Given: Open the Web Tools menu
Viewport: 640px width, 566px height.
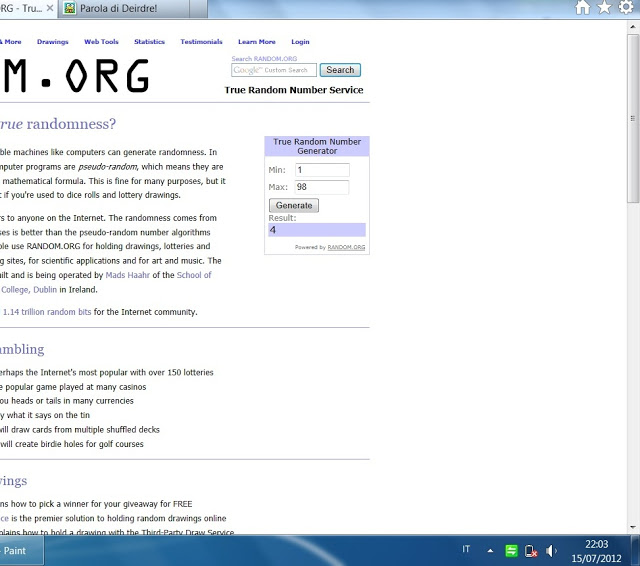Looking at the screenshot, I should pos(101,42).
